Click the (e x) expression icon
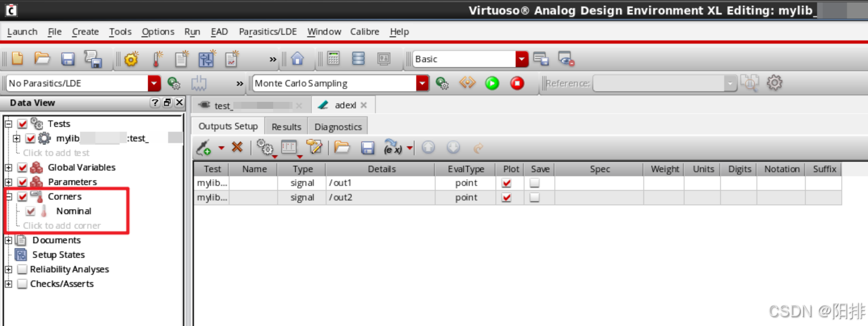 (393, 147)
